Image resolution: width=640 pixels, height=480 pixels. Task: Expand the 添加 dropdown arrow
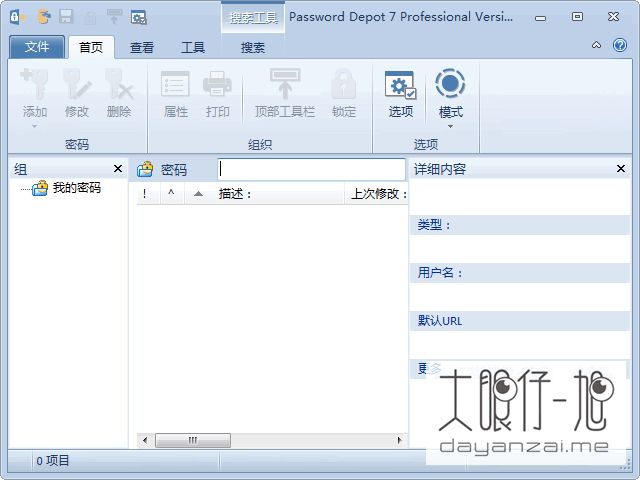pyautogui.click(x=34, y=126)
